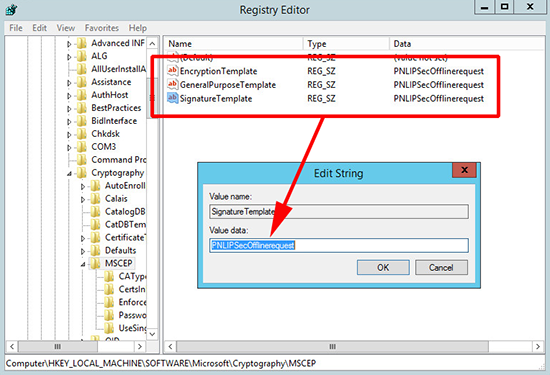Click the Value name field
Screen dimensions: 550x375
click(339, 212)
